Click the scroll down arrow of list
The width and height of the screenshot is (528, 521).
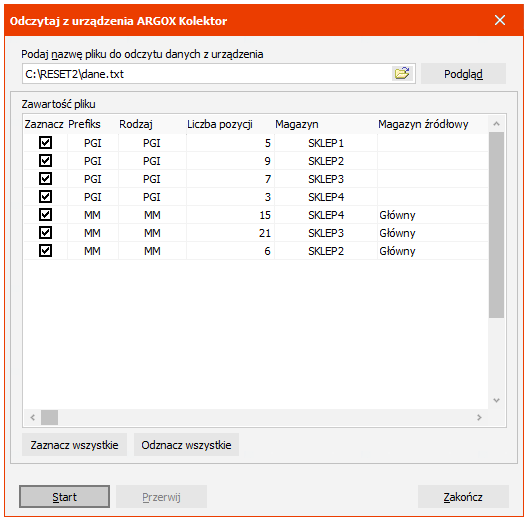click(x=496, y=400)
